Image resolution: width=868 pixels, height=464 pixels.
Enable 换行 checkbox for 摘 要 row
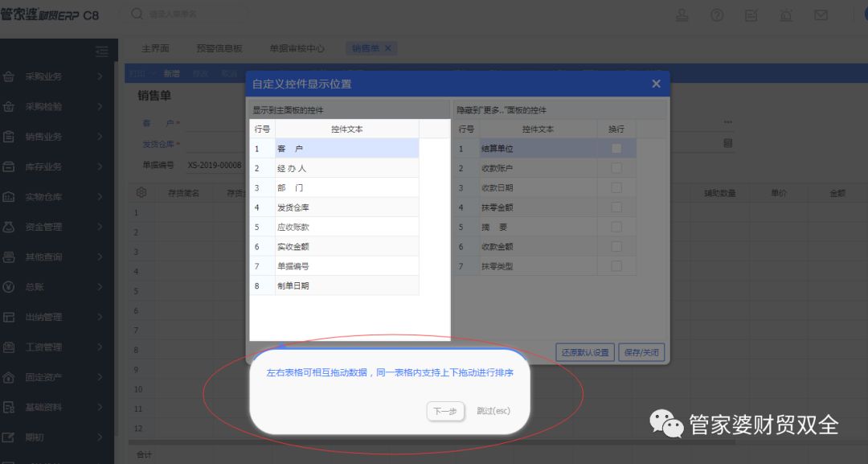click(616, 227)
